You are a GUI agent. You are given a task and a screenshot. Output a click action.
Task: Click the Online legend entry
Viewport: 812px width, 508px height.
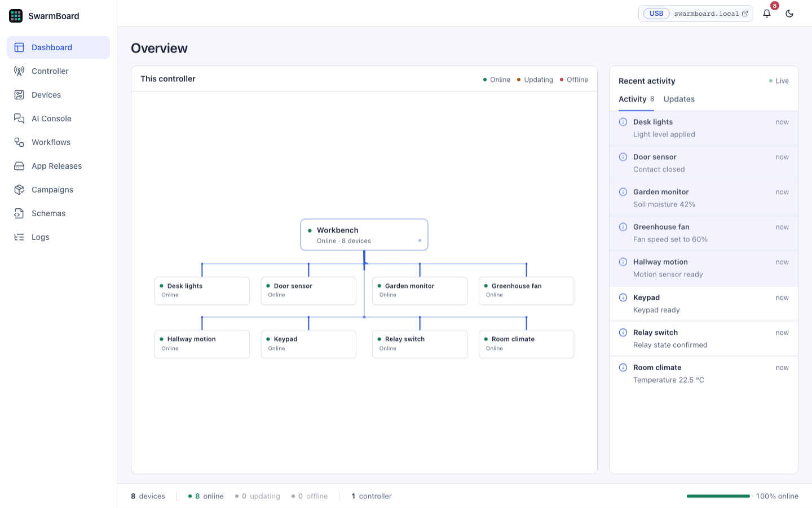(497, 80)
